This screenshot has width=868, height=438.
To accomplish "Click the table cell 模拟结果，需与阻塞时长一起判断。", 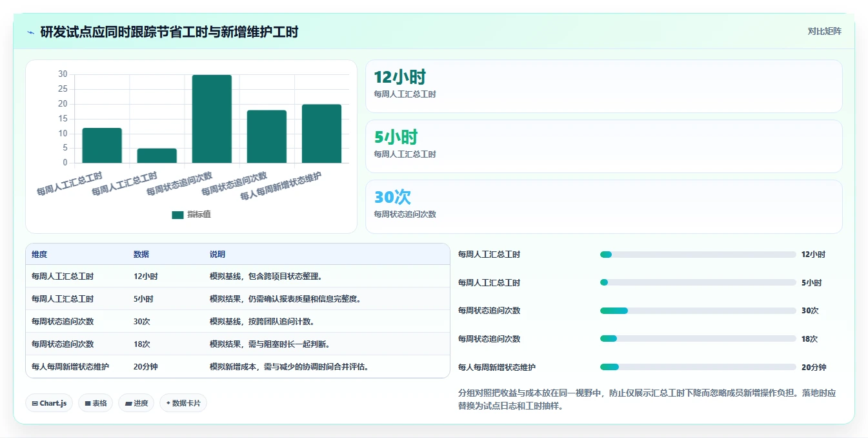I will pyautogui.click(x=270, y=344).
